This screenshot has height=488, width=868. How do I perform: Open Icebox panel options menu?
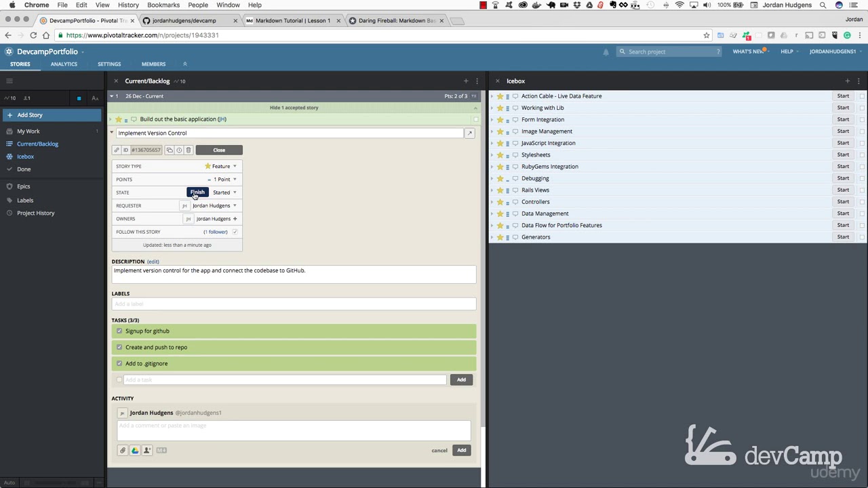pyautogui.click(x=858, y=81)
